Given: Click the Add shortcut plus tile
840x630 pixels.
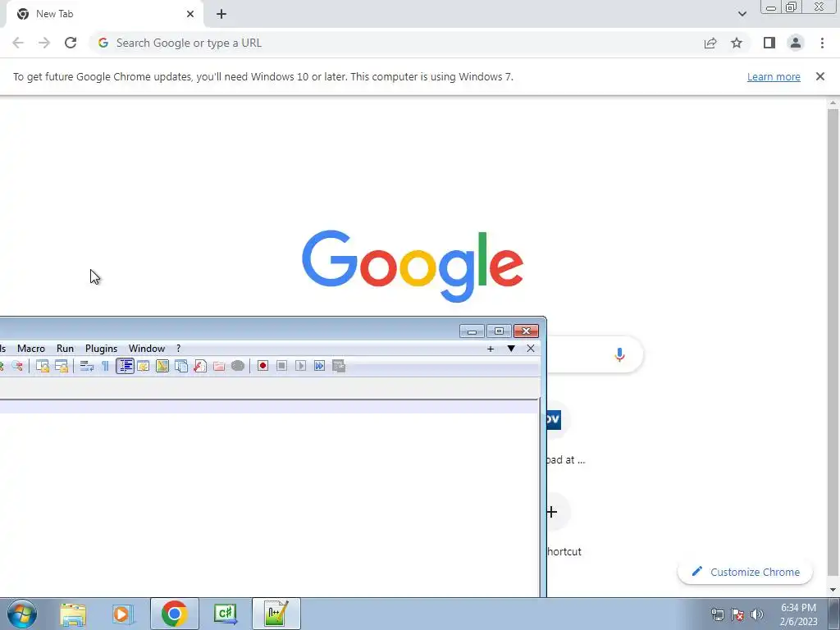Looking at the screenshot, I should point(553,512).
